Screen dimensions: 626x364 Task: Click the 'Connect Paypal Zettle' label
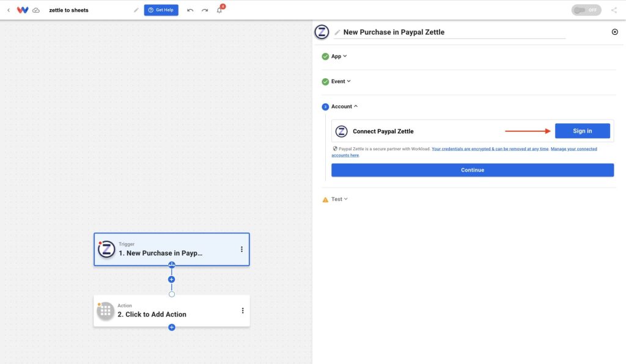[383, 131]
